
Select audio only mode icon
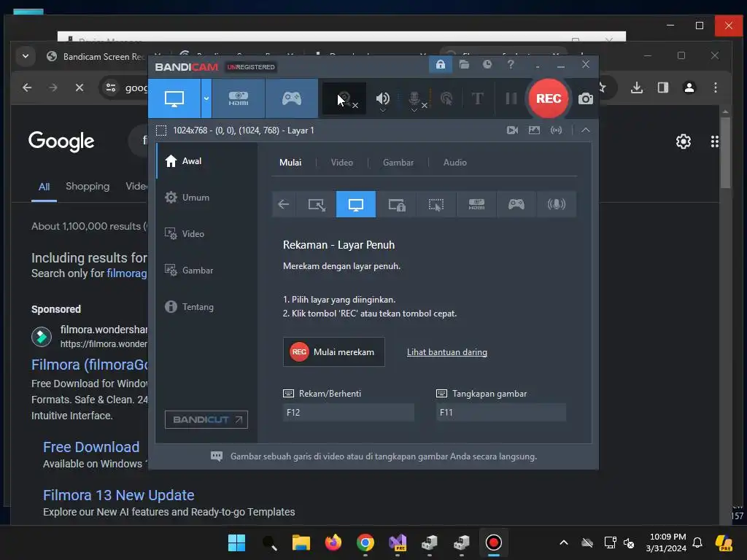[x=556, y=204]
